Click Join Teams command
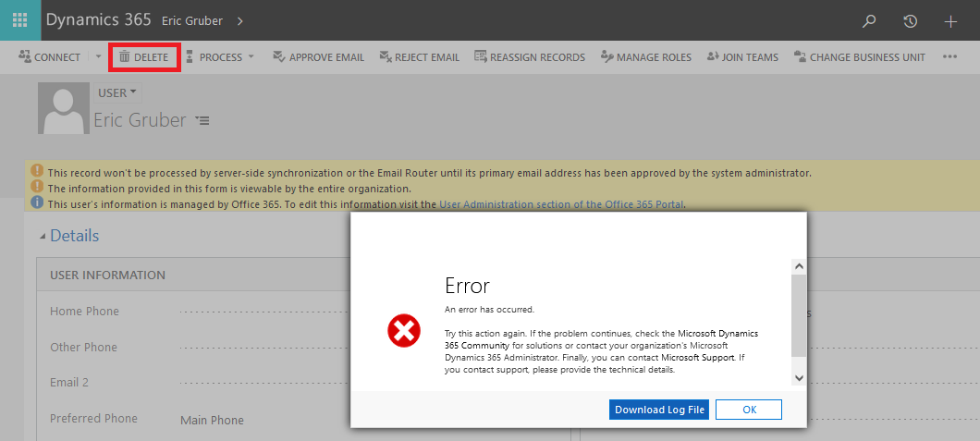 pos(741,57)
